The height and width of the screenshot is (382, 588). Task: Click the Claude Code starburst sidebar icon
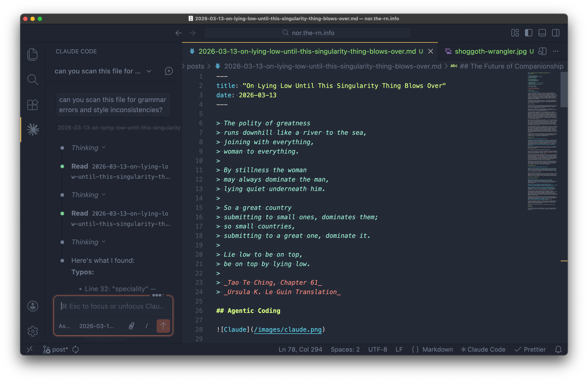coord(33,130)
